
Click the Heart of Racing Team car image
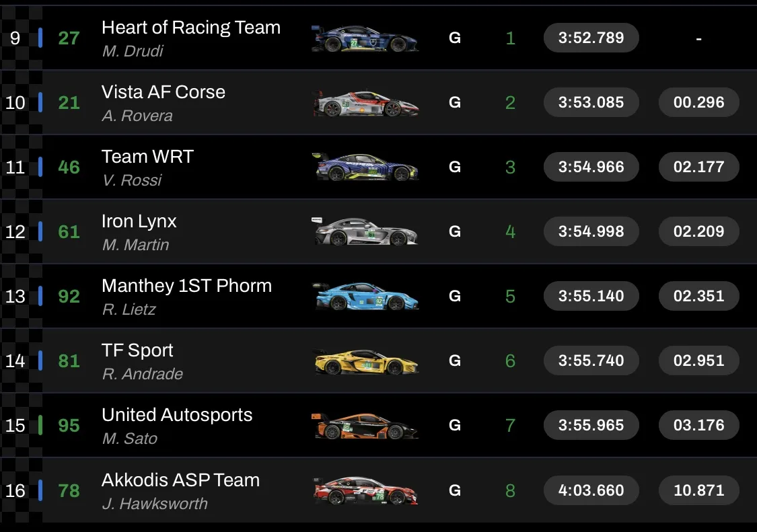pyautogui.click(x=365, y=39)
